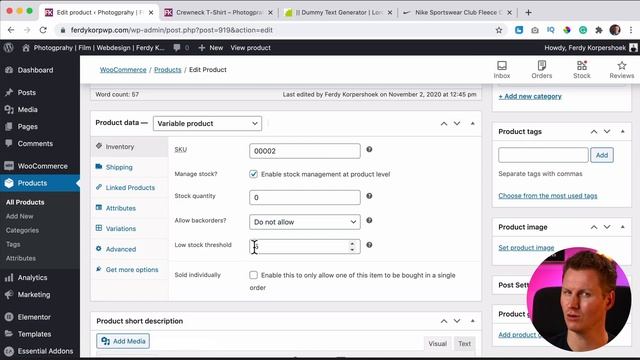Image resolution: width=640 pixels, height=360 pixels.
Task: Click in the SKU input field
Action: (305, 151)
